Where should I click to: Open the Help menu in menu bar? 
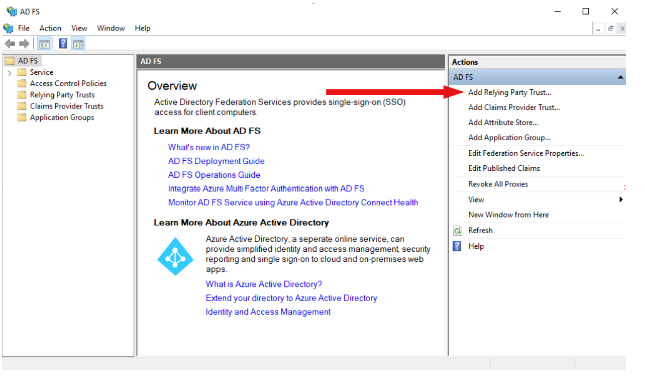pos(142,28)
